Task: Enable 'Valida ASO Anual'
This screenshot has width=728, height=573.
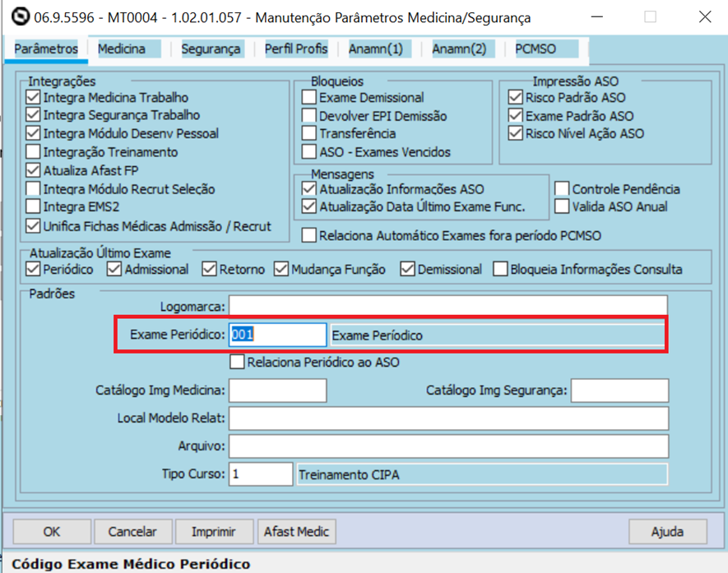Action: (x=560, y=206)
